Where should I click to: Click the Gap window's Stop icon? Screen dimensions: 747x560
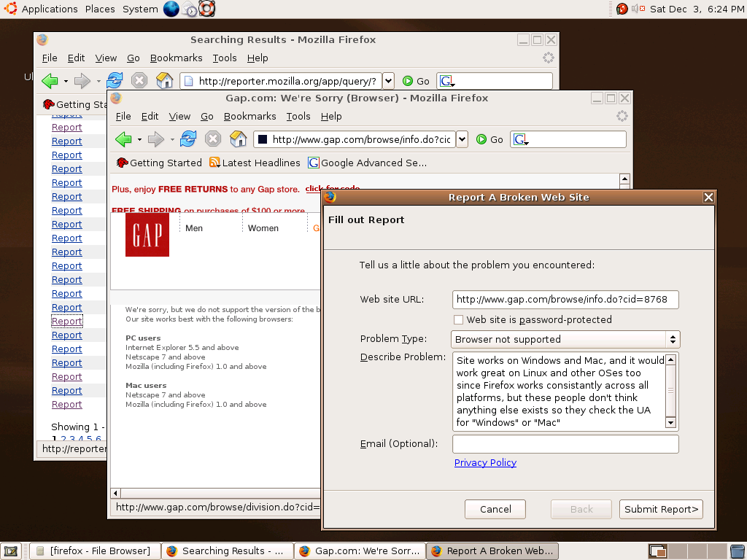pos(213,139)
